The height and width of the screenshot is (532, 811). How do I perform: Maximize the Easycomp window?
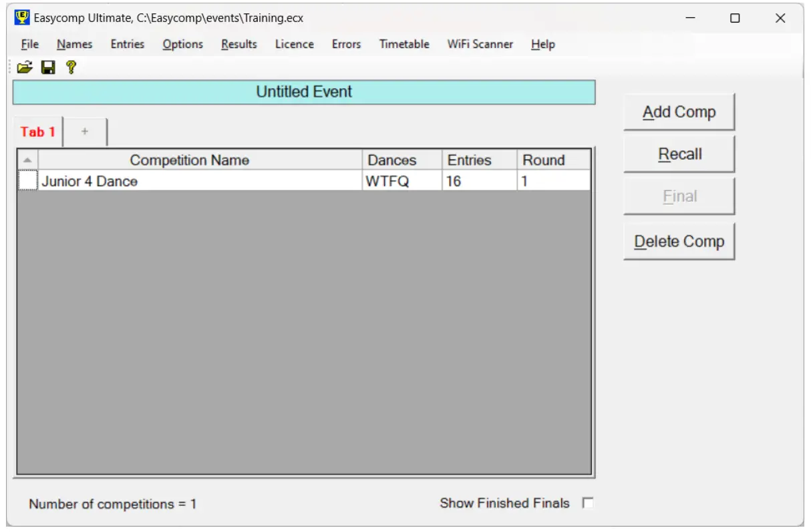(735, 18)
